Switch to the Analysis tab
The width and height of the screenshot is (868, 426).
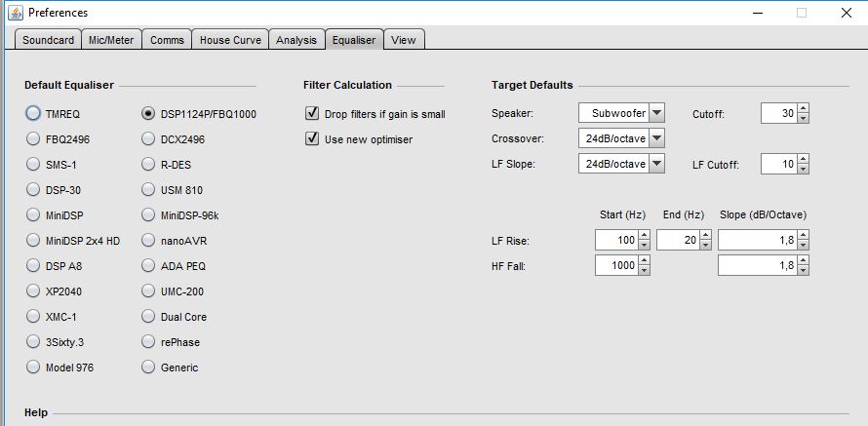[x=296, y=40]
